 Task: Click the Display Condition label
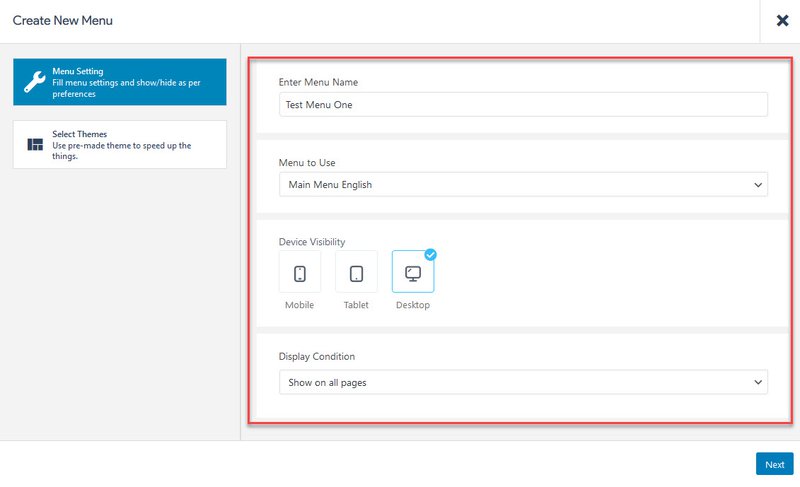316,356
